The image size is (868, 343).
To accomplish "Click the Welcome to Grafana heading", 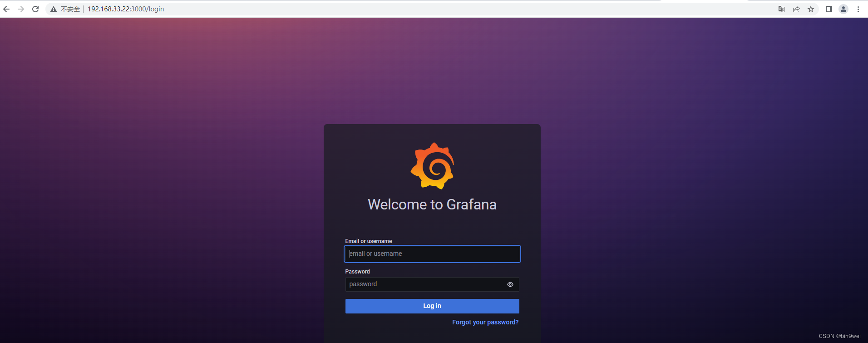I will 432,204.
